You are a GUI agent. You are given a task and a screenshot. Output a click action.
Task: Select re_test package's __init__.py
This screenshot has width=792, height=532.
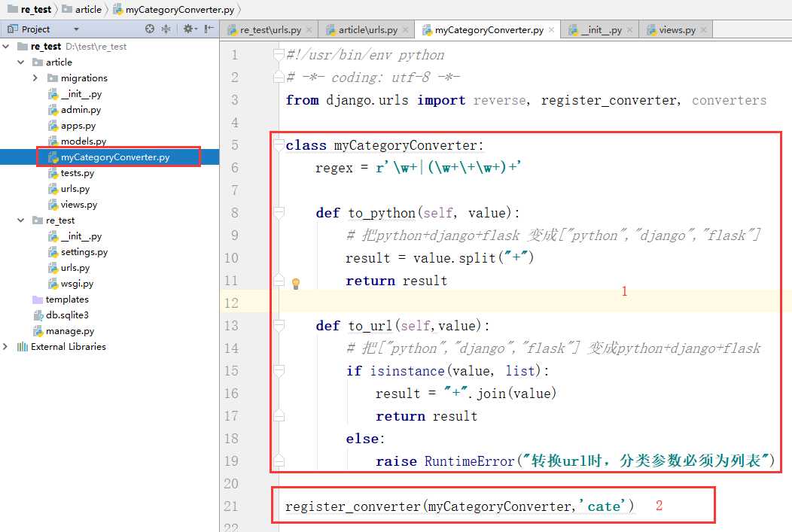pos(75,236)
